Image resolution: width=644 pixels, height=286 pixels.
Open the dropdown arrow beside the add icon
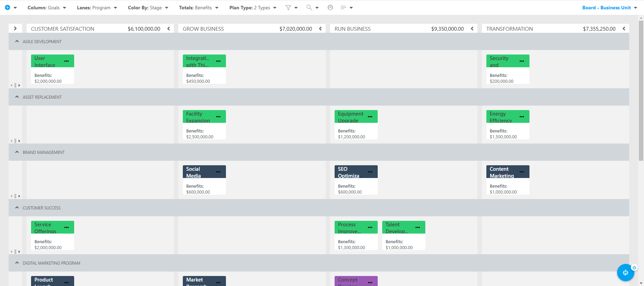point(15,8)
